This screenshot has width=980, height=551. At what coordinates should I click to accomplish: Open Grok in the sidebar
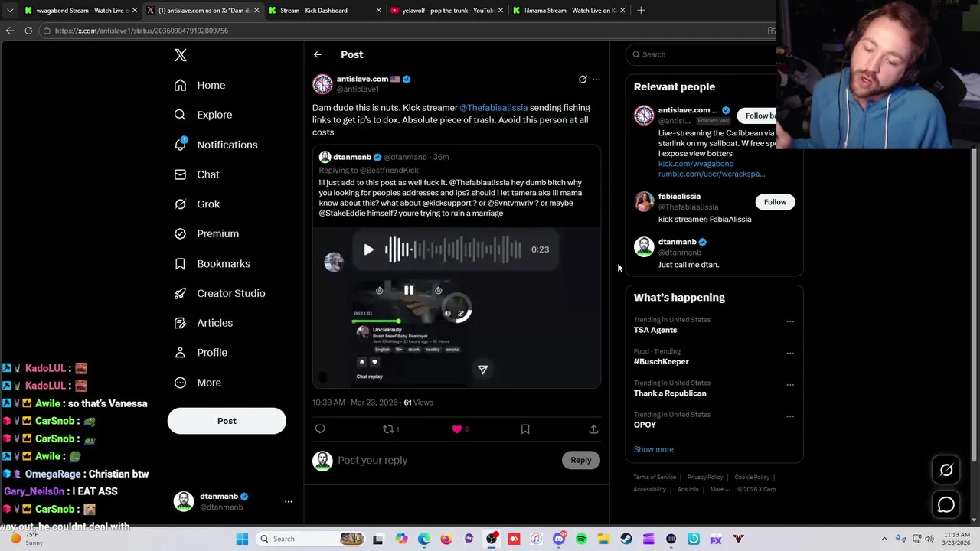click(x=197, y=204)
